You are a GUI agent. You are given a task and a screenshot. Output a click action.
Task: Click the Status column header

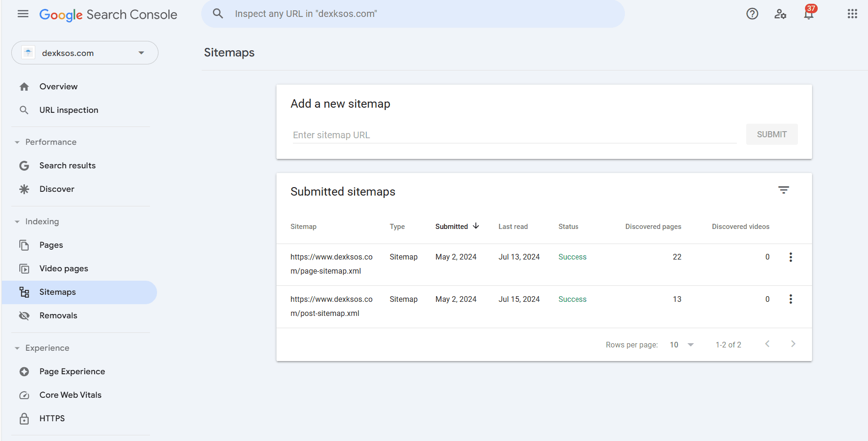click(x=568, y=227)
